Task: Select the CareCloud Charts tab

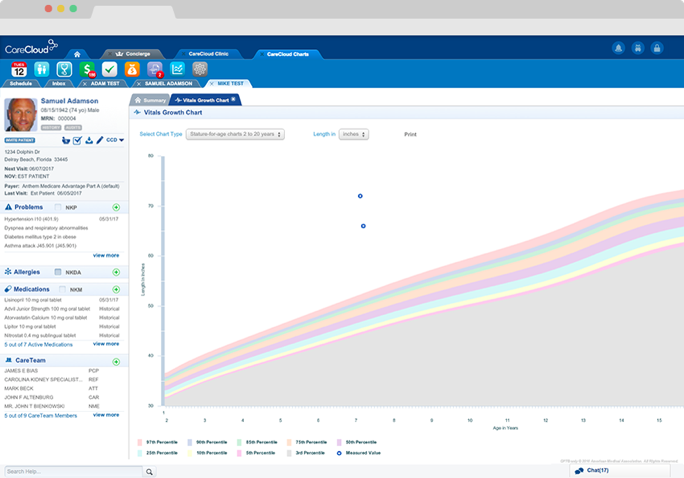Action: (x=287, y=54)
